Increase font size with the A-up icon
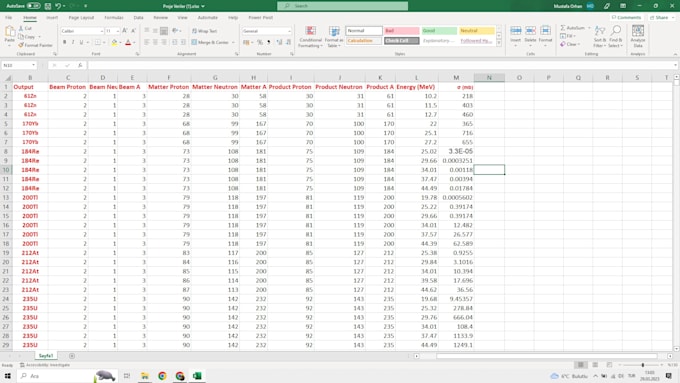Viewport: 680px width, 383px height. tap(125, 31)
